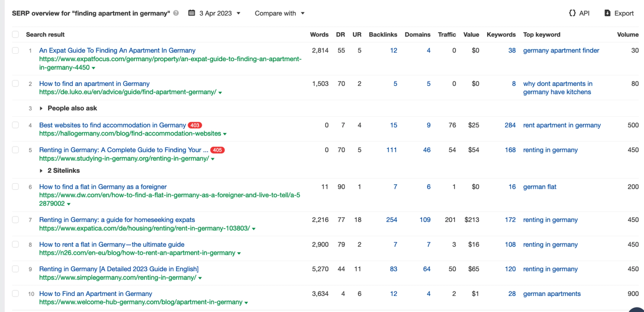View the 284 keywords for hallogermany result
Image resolution: width=644 pixels, height=312 pixels.
coord(510,125)
